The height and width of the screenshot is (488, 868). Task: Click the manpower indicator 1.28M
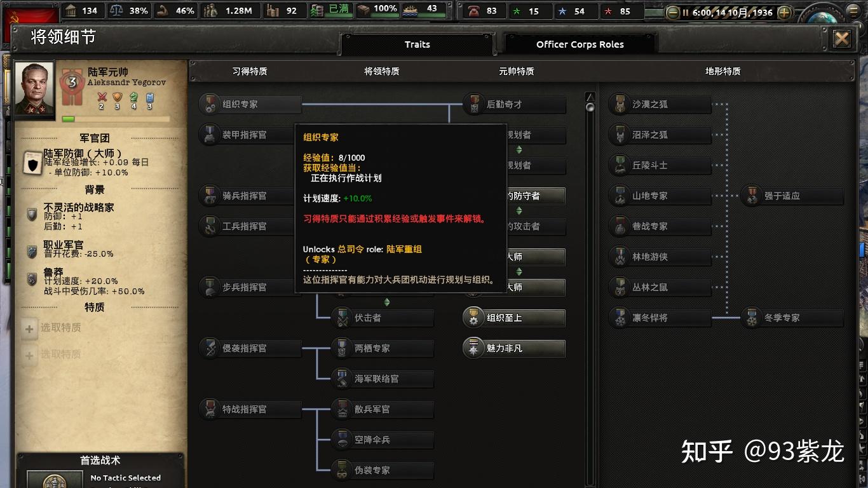click(x=229, y=11)
